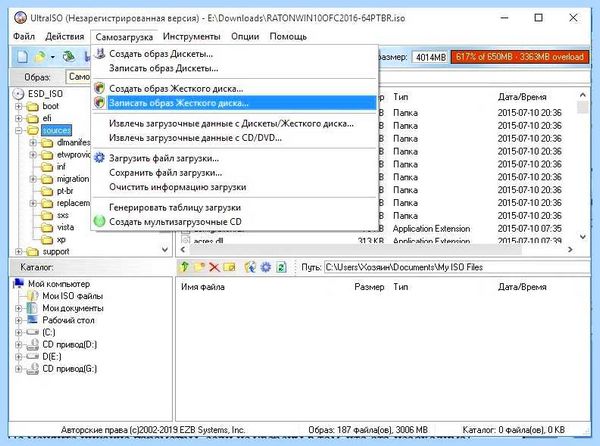600x446 pixels.
Task: Click the green refresh icon in catalog toolbar
Action: click(x=281, y=267)
